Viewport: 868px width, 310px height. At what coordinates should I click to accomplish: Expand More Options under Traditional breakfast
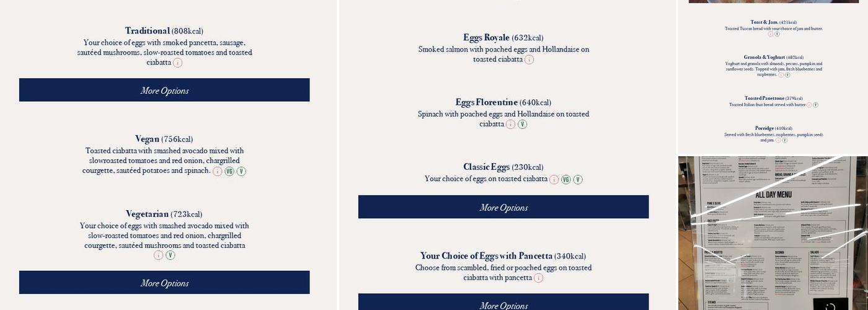point(164,90)
